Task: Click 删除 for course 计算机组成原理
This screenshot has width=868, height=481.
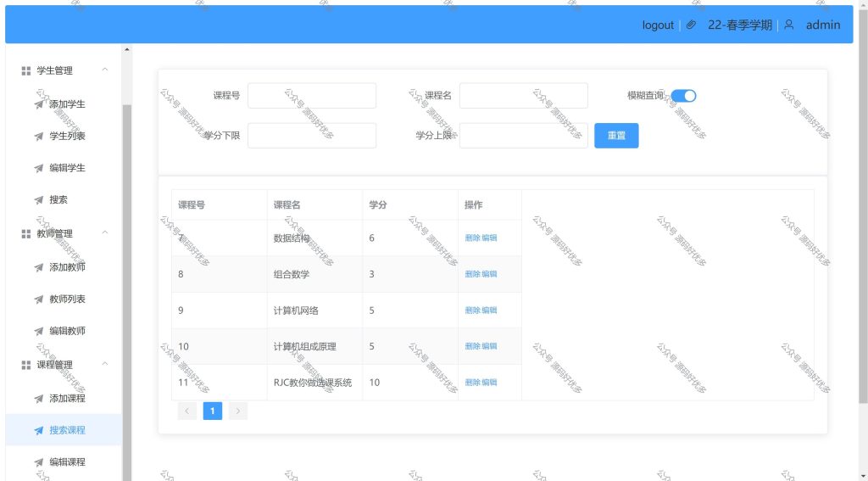Action: point(472,346)
